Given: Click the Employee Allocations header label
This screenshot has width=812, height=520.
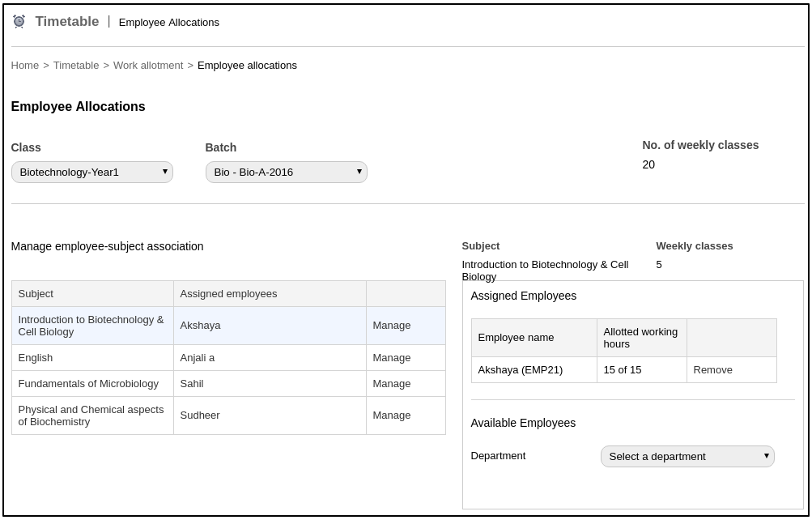Looking at the screenshot, I should point(168,23).
